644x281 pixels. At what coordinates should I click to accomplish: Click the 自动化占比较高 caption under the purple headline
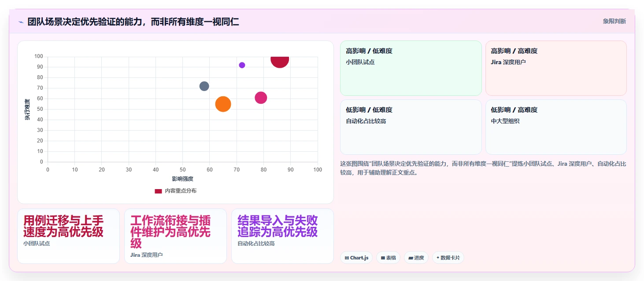(x=256, y=243)
